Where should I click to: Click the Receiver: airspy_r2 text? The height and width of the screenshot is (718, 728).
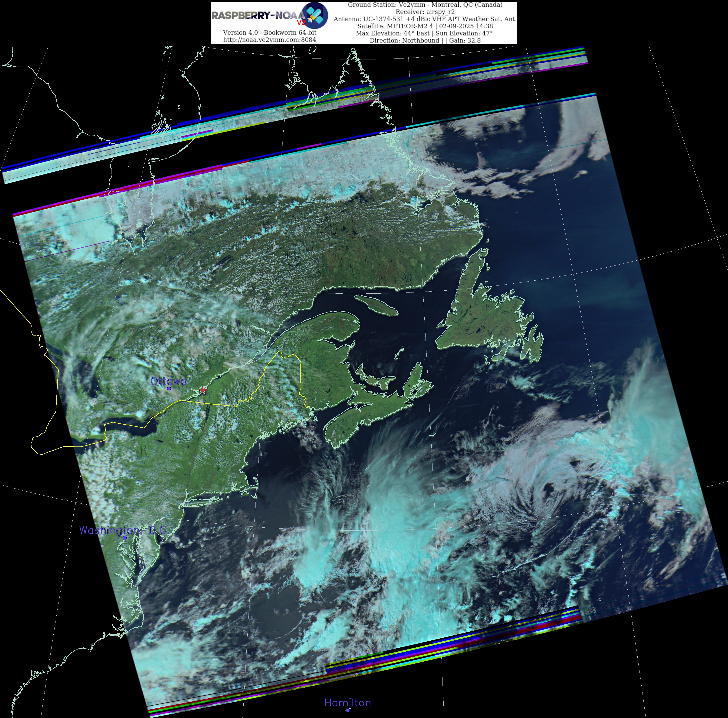(x=425, y=12)
